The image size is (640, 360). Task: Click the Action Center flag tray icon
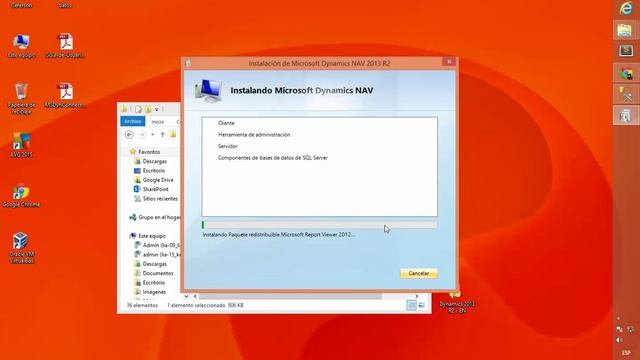click(620, 329)
